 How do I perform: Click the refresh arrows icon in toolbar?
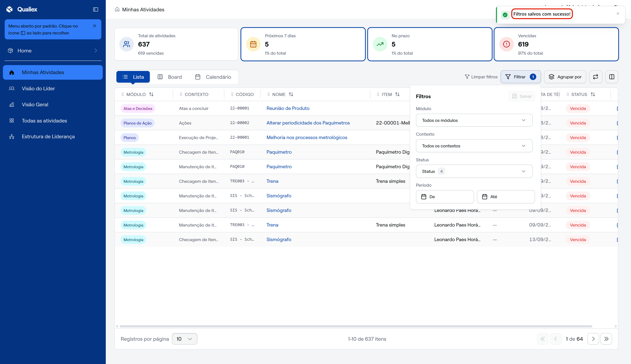click(596, 77)
